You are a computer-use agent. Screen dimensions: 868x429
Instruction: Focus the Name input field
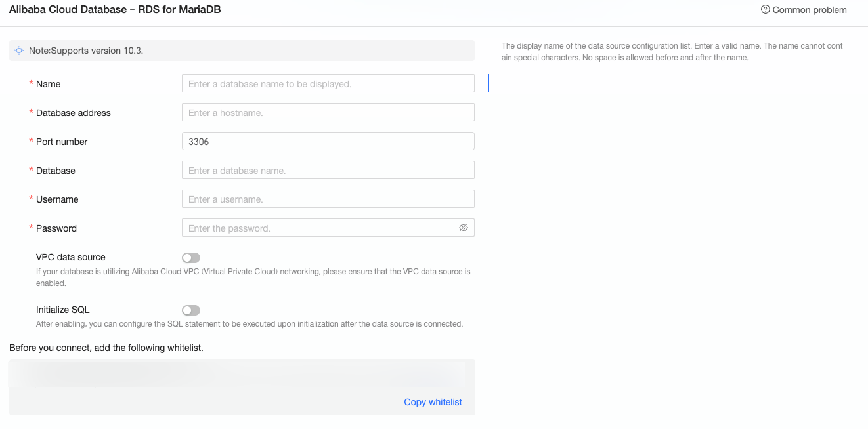(328, 84)
